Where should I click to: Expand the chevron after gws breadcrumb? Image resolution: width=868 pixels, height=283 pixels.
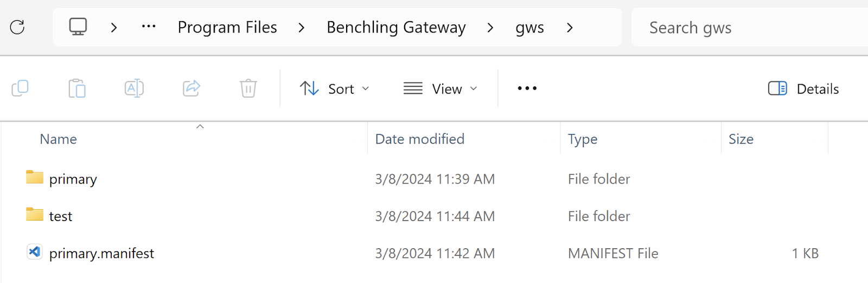point(570,28)
